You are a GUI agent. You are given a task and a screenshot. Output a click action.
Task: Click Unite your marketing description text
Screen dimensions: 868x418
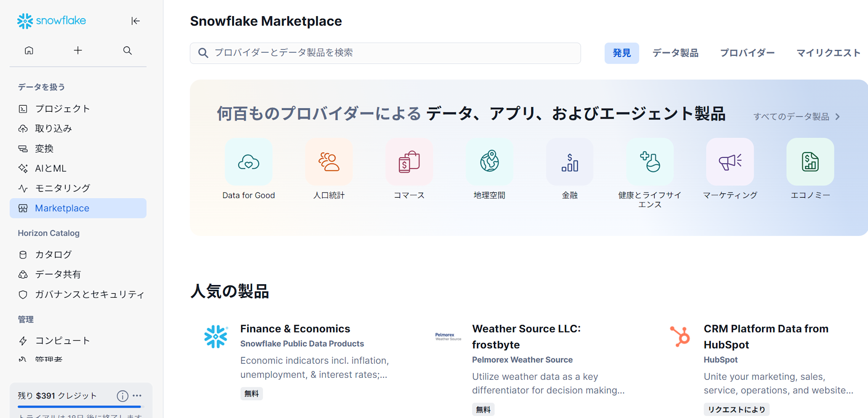779,383
